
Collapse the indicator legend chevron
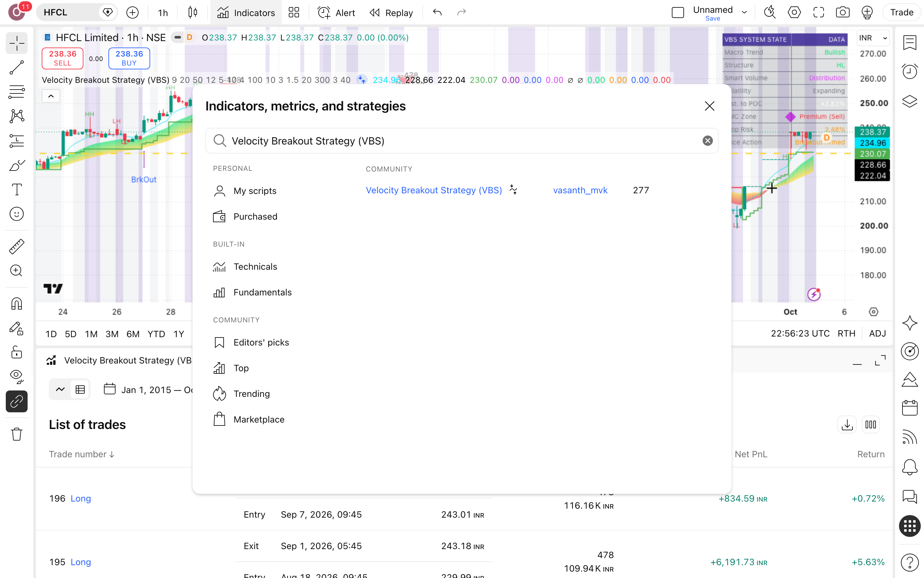(x=51, y=96)
